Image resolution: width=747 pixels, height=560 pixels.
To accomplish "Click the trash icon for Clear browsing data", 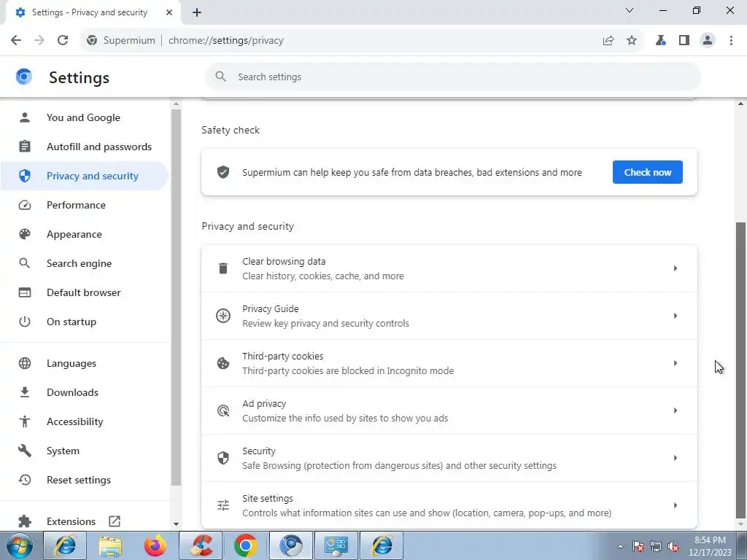I will point(223,268).
